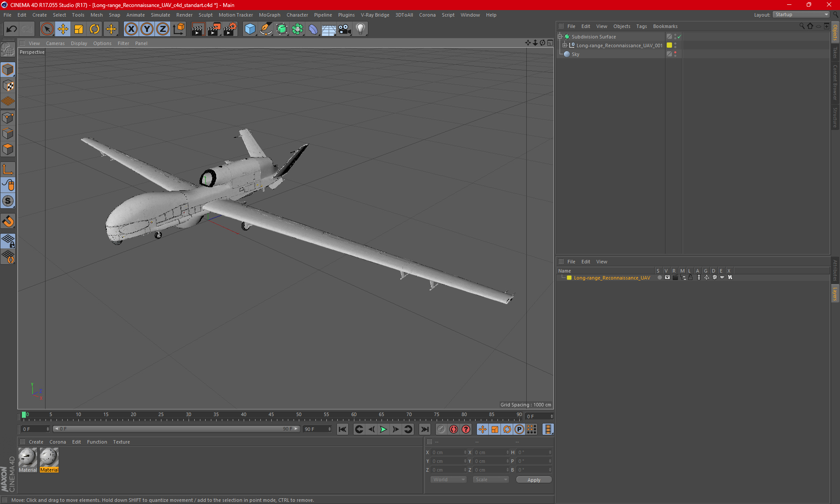Toggle autokeying button
This screenshot has height=504, width=840.
[454, 429]
